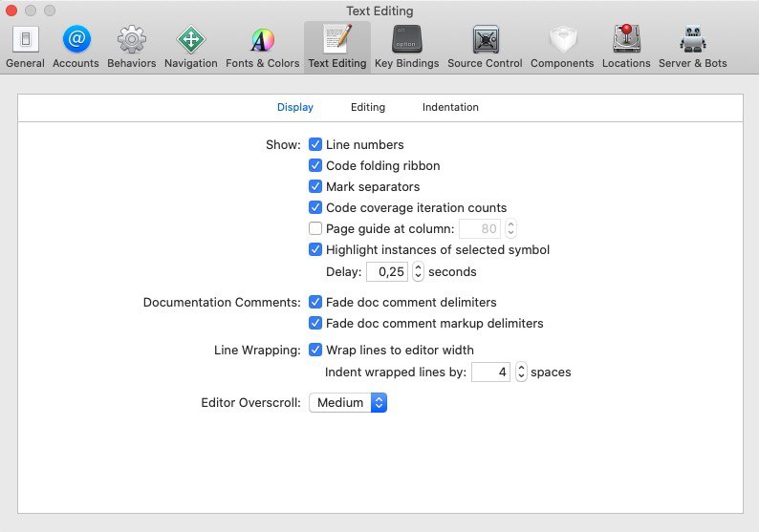Click the "Line Wrapping:" label
The image size is (759, 532).
pos(257,351)
